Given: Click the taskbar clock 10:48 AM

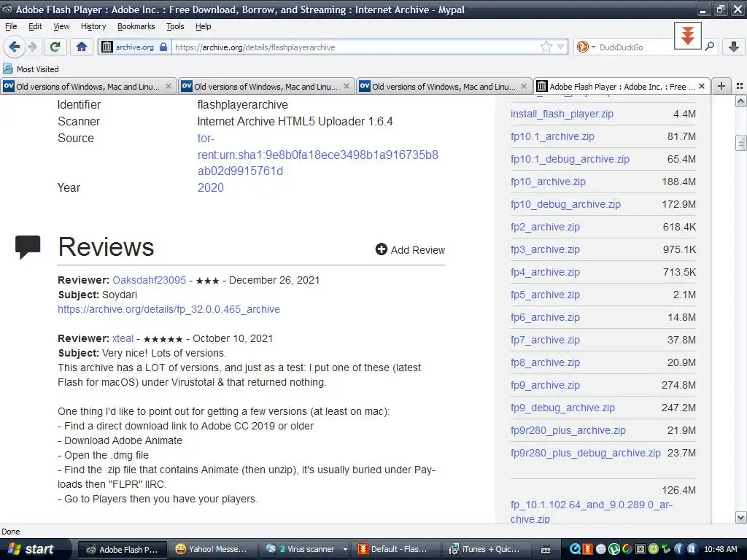Looking at the screenshot, I should (x=720, y=549).
